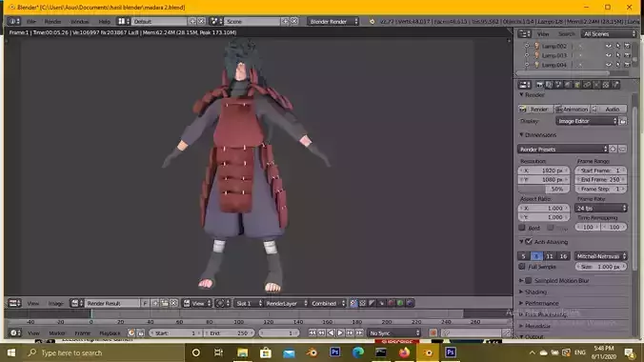The width and height of the screenshot is (644, 362).
Task: Click the icon right of the Image Editor dropdown
Action: [623, 121]
